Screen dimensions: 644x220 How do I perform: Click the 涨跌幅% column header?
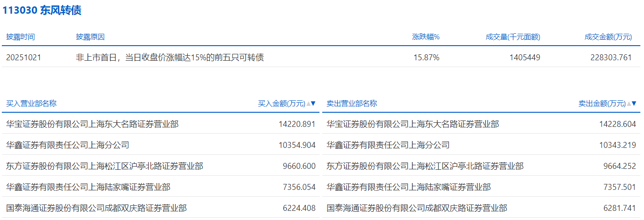coord(426,37)
